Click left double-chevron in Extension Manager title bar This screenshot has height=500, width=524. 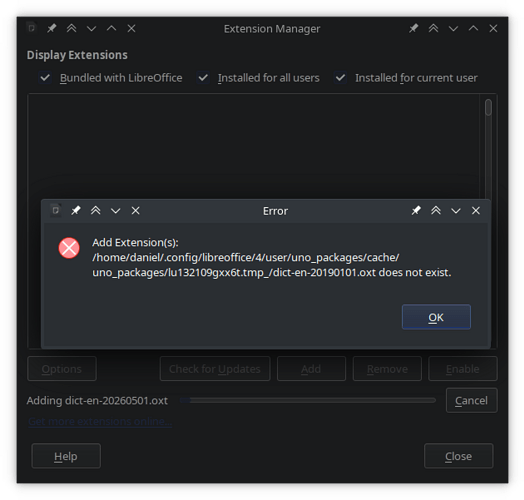72,28
